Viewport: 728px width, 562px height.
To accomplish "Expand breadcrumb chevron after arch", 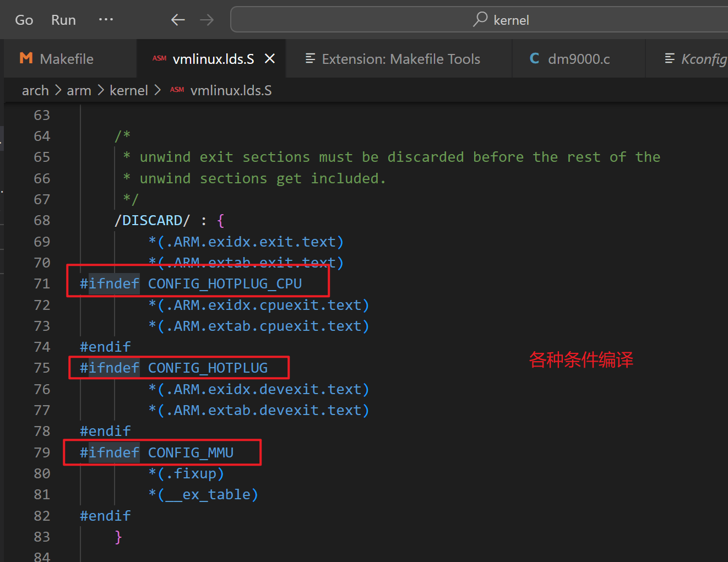I will click(x=58, y=90).
